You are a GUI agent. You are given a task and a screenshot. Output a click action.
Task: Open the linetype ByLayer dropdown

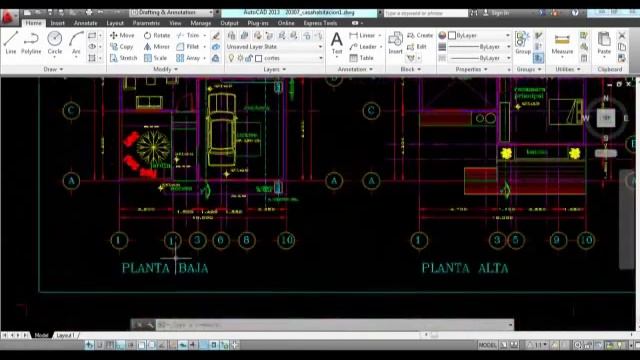pyautogui.click(x=479, y=58)
